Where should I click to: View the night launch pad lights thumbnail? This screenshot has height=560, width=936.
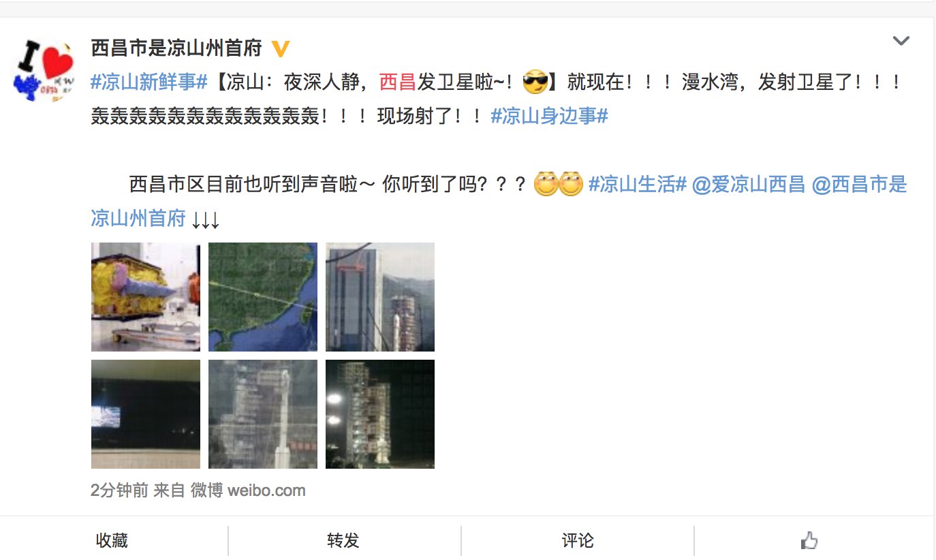pyautogui.click(x=380, y=414)
